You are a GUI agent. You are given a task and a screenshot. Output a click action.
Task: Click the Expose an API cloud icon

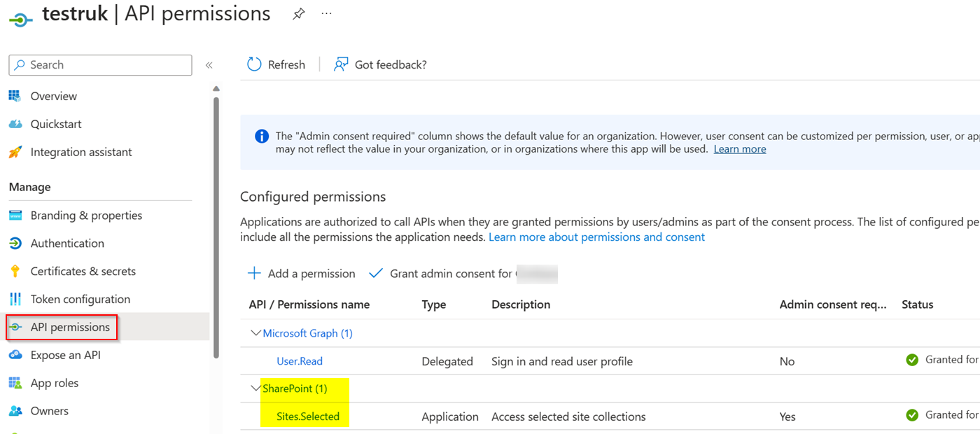click(15, 355)
